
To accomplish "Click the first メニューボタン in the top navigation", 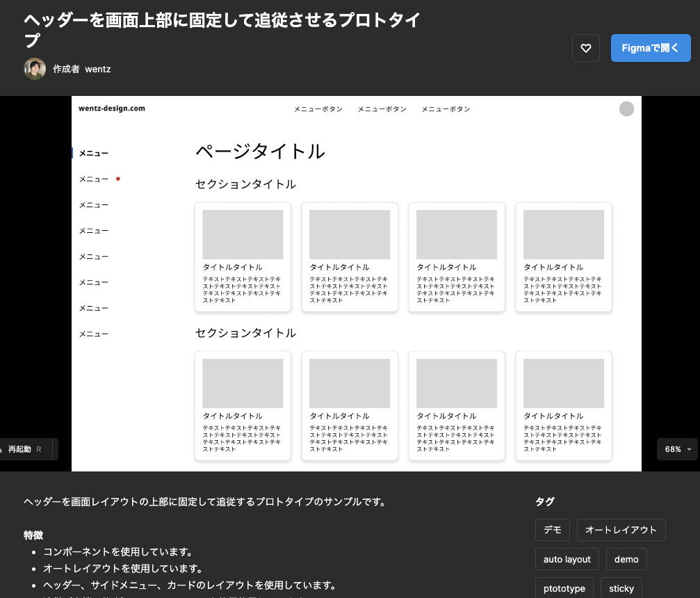I will tap(318, 108).
